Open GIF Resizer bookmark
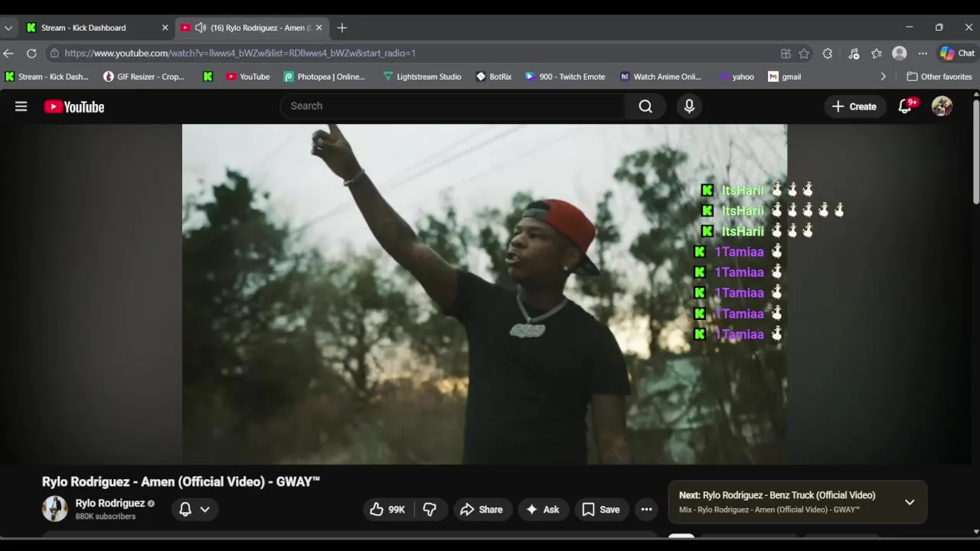 pos(144,77)
